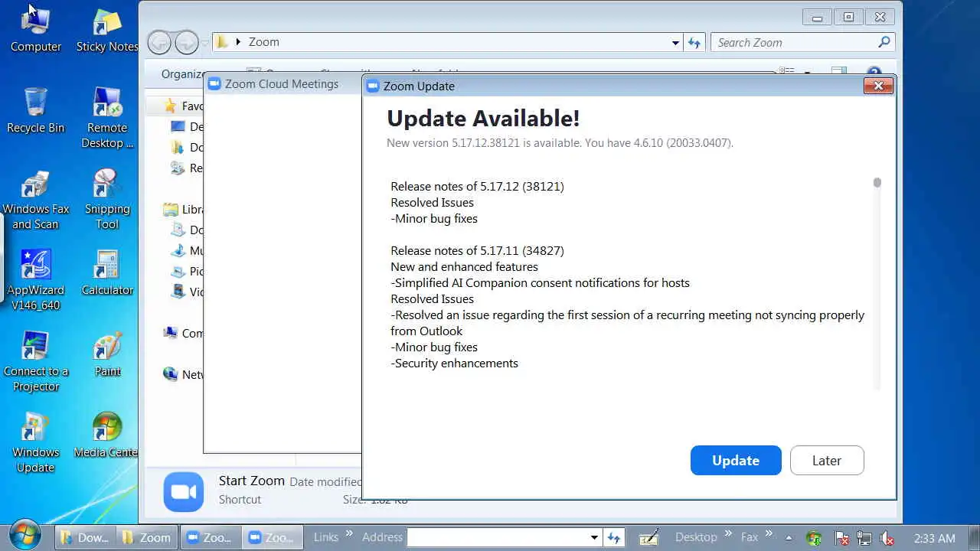Click the Security enhancements line

click(455, 363)
